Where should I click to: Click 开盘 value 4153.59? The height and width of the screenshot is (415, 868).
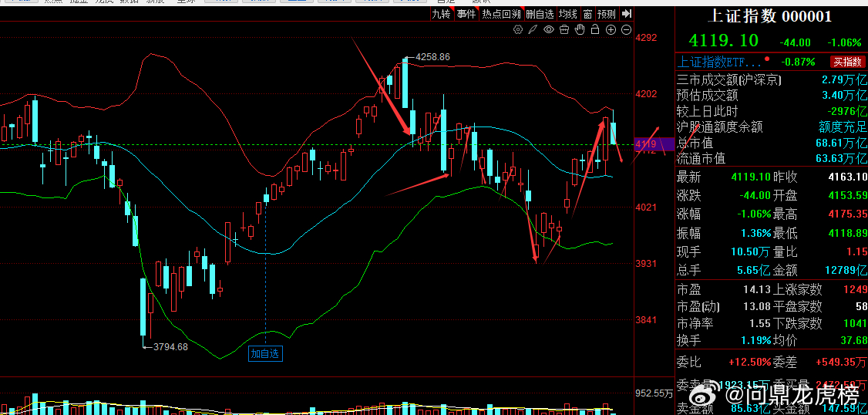847,195
